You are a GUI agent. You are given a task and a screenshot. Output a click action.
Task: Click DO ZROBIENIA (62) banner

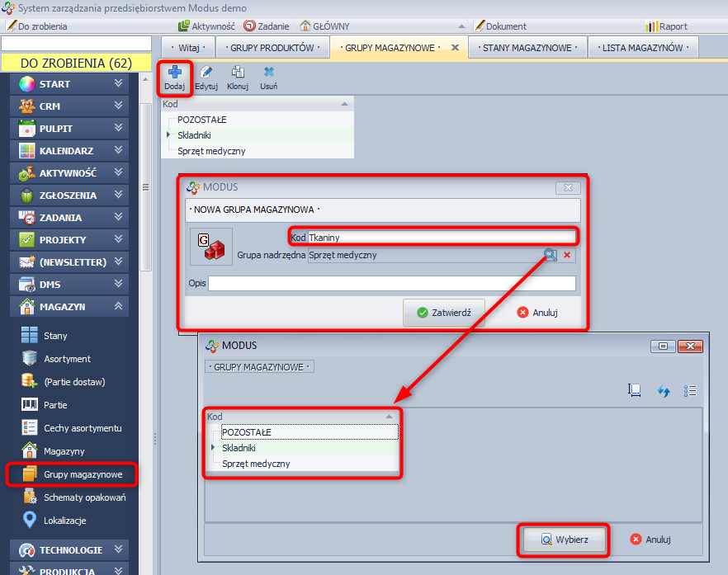coord(76,64)
